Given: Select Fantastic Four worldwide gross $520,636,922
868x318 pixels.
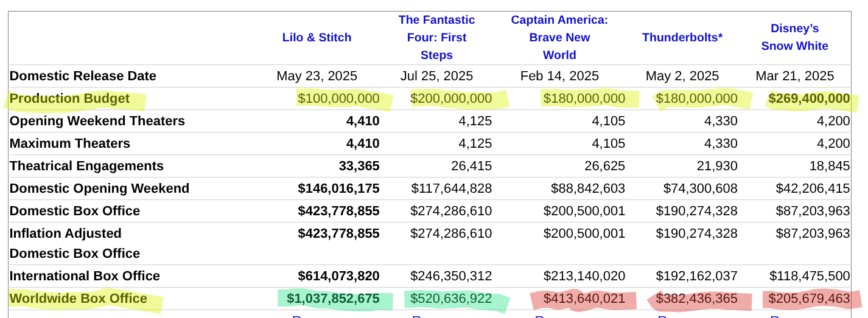Looking at the screenshot, I should 450,299.
